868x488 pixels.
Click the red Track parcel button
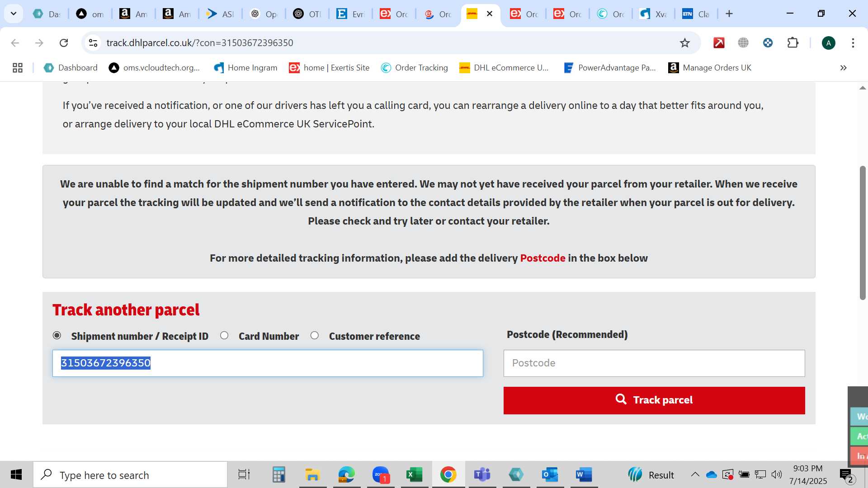[654, 400]
